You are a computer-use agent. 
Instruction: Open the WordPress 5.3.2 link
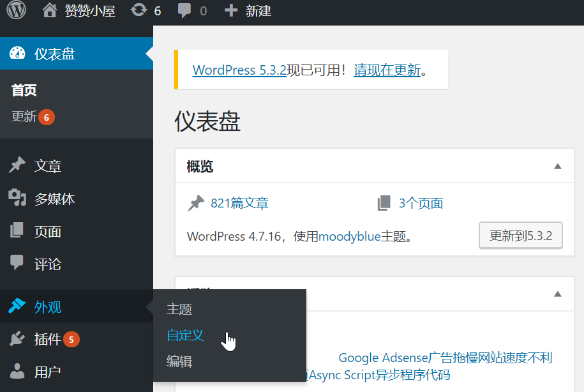239,70
